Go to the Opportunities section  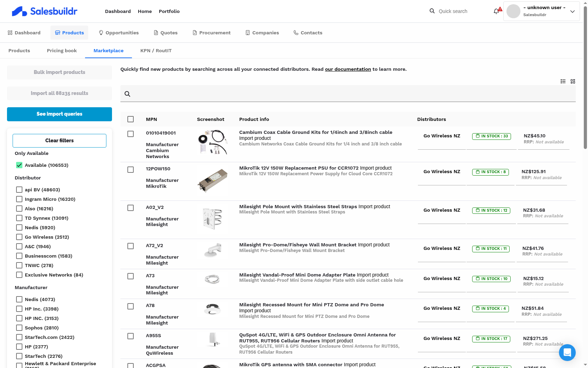119,33
